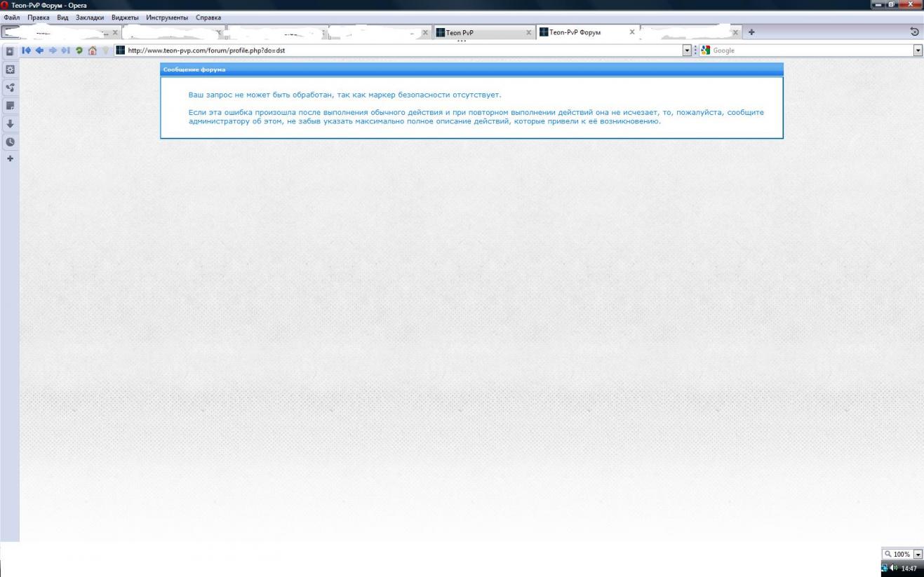The width and height of the screenshot is (924, 577).
Task: Add a panel with the sidebar plus icon
Action: [x=10, y=158]
